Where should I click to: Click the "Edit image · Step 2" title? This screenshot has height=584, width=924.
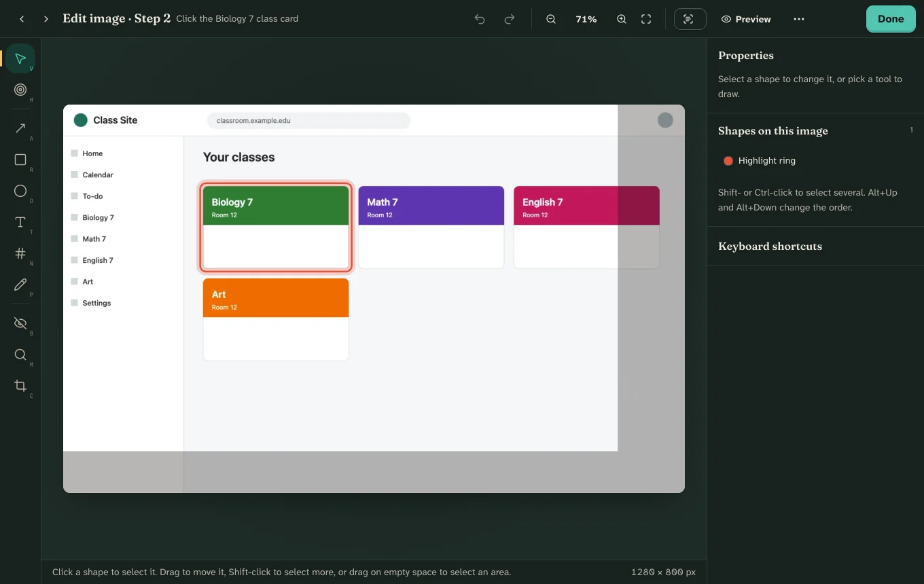pyautogui.click(x=116, y=19)
